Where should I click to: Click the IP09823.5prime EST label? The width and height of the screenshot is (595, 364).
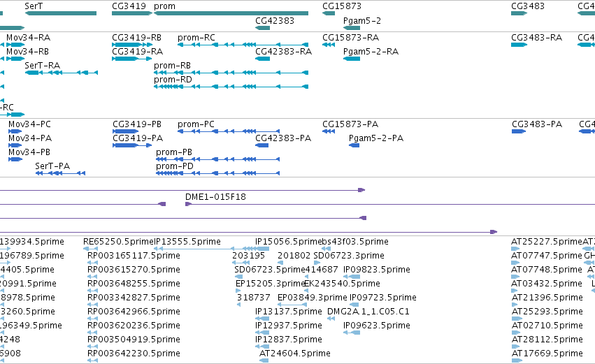(x=376, y=270)
